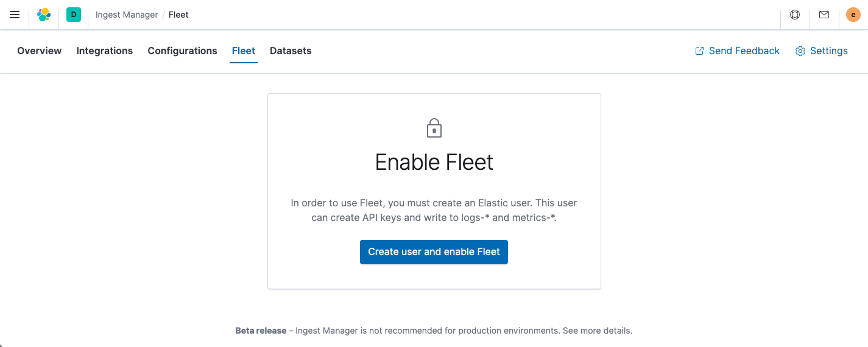This screenshot has height=347, width=868.
Task: Click the Send Feedback link text
Action: [x=744, y=51]
